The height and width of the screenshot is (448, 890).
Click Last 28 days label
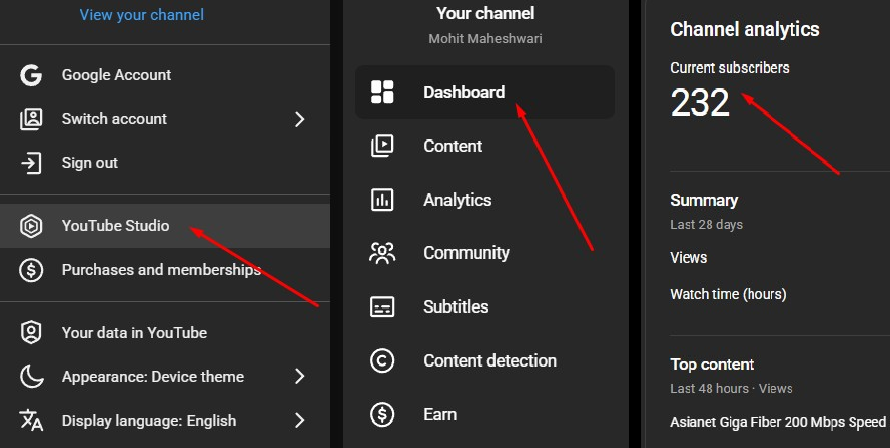[x=707, y=225]
